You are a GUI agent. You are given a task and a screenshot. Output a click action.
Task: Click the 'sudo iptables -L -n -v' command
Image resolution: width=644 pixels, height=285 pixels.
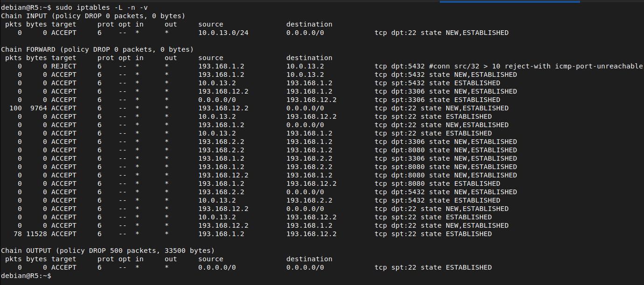(102, 7)
